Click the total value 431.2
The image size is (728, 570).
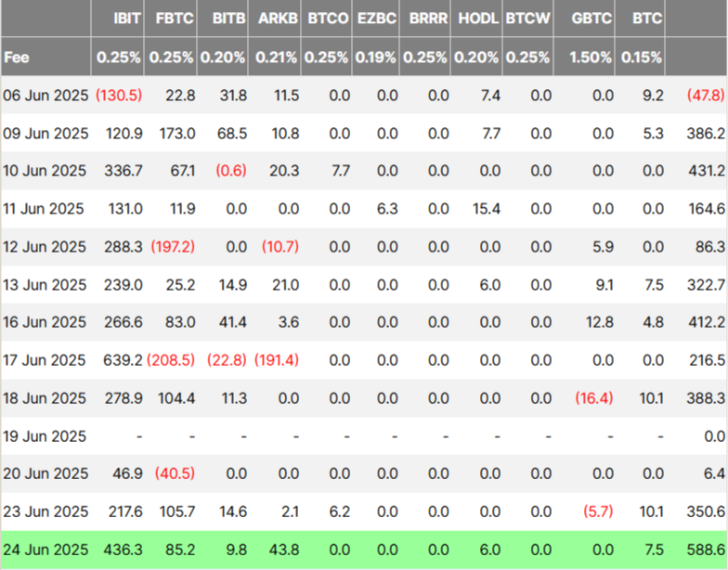pyautogui.click(x=706, y=171)
